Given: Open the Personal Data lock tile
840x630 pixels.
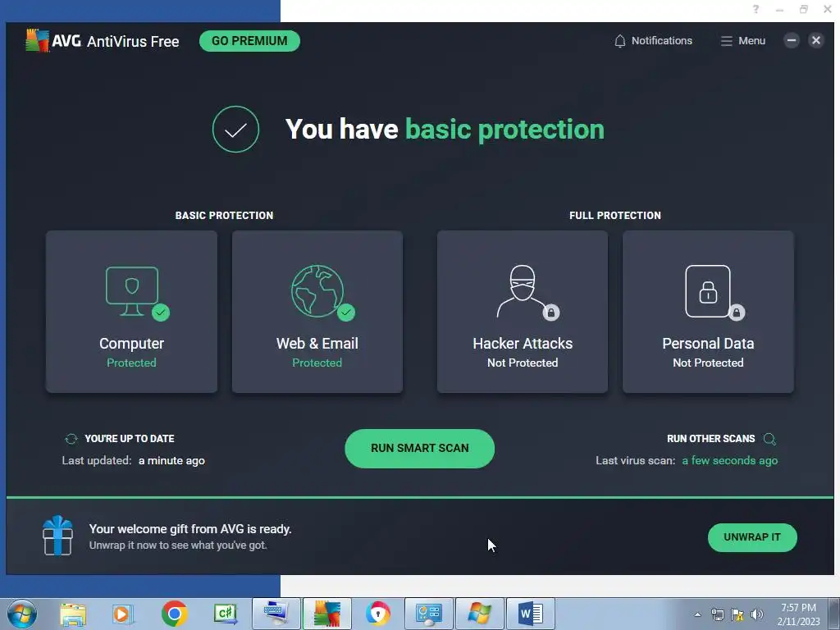Looking at the screenshot, I should pos(708,312).
